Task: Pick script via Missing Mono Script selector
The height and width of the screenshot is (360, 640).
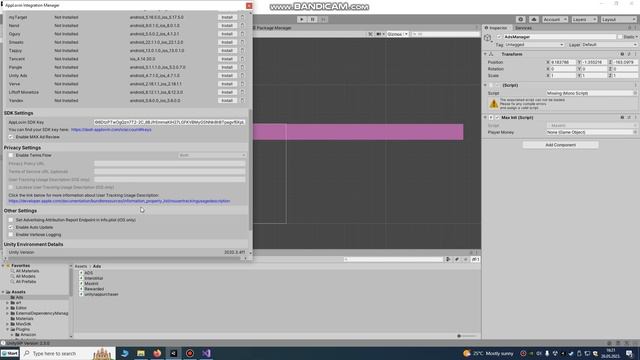Action: (x=635, y=93)
